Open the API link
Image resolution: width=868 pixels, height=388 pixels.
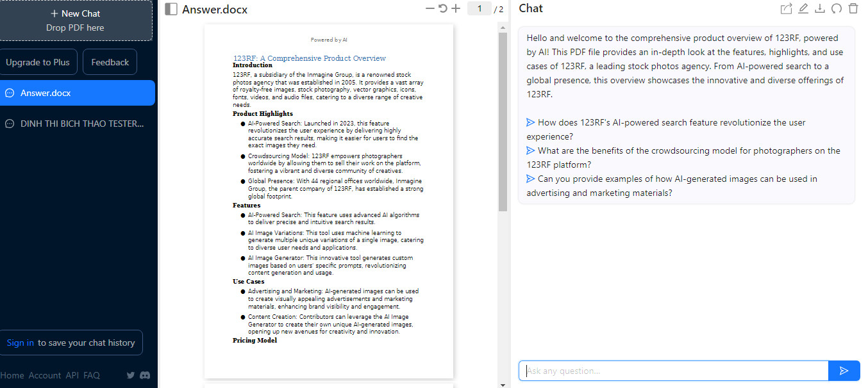tap(72, 375)
